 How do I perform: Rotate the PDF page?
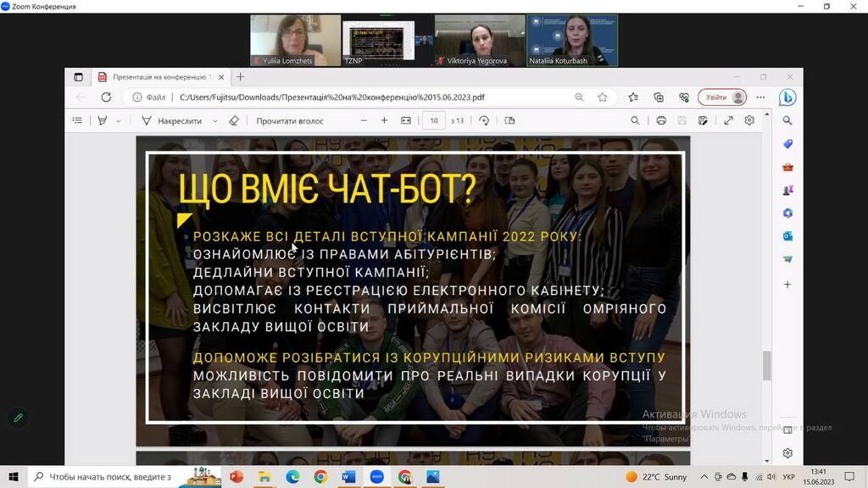tap(484, 121)
